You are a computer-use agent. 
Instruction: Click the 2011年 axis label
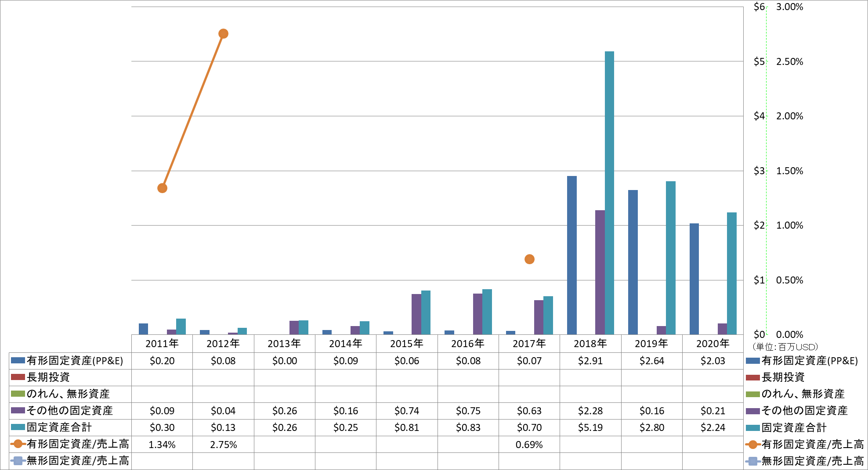[x=162, y=343]
